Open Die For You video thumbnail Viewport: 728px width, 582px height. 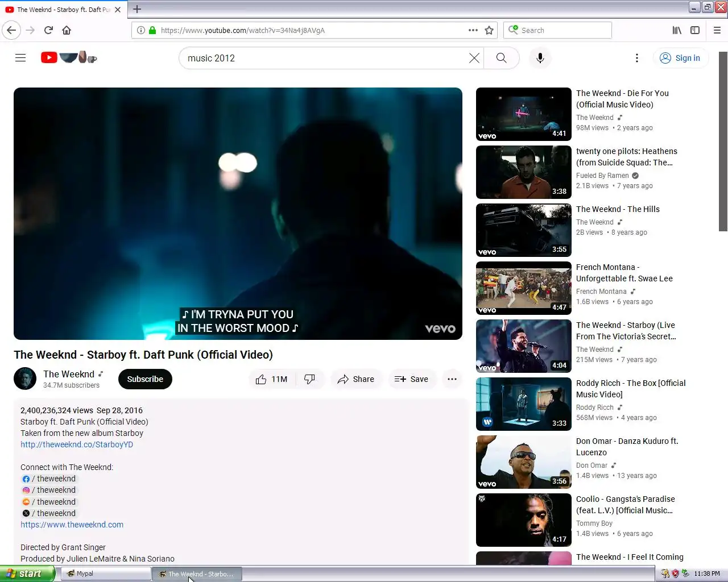click(x=524, y=114)
